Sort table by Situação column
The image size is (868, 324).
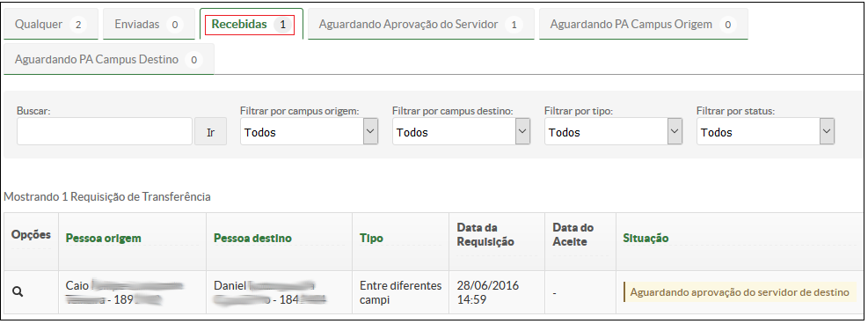pyautogui.click(x=646, y=238)
